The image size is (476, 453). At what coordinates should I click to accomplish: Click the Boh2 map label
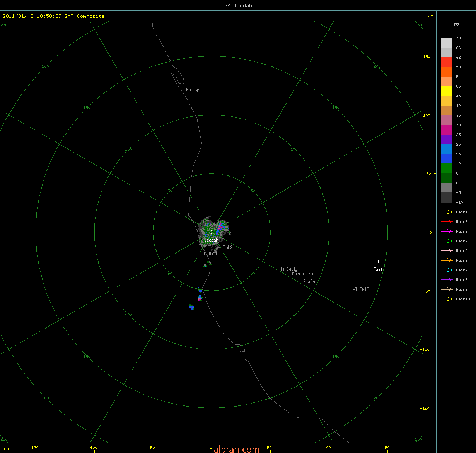228,247
